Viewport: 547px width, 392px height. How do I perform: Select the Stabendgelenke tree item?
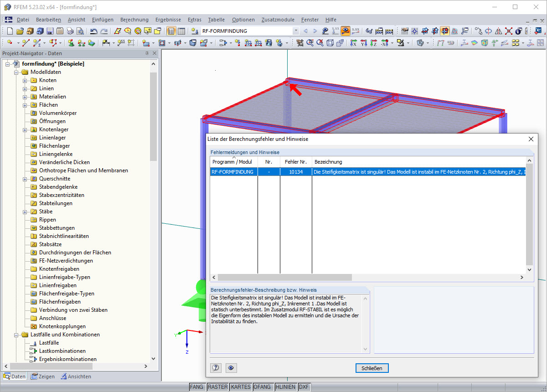point(58,187)
